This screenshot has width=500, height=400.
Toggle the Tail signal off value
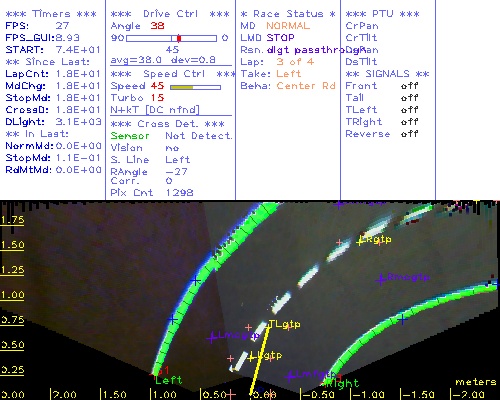(x=410, y=98)
